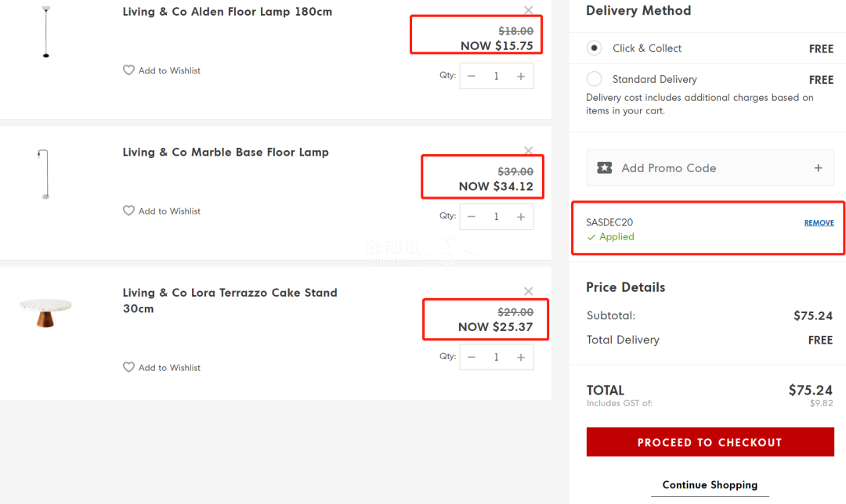The width and height of the screenshot is (846, 504).
Task: Decrease Marble Base Floor Lamp quantity
Action: [472, 217]
